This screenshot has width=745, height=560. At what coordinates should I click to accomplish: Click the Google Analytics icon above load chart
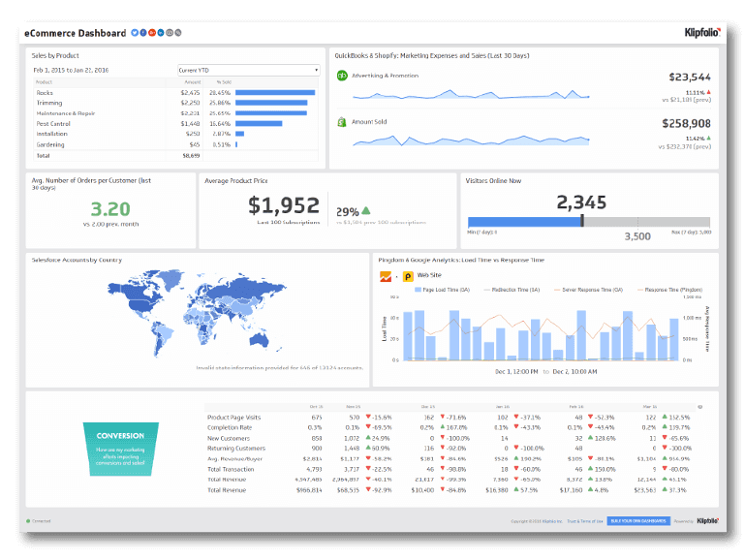[x=386, y=276]
